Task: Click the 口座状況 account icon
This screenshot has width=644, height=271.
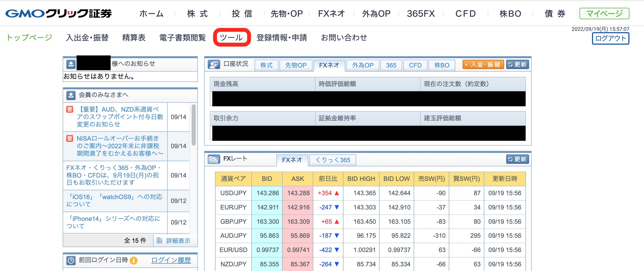Action: click(x=214, y=64)
